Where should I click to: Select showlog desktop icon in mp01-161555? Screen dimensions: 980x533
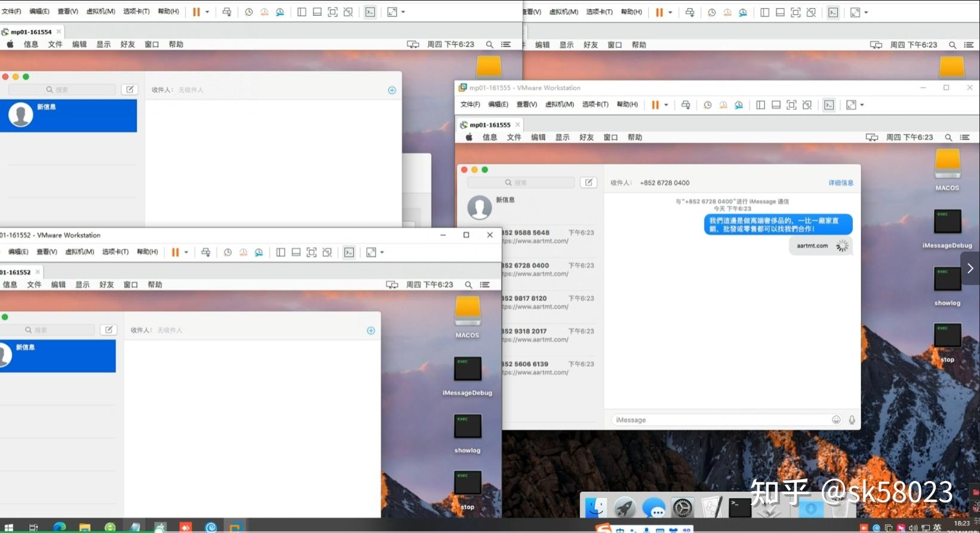tap(947, 286)
